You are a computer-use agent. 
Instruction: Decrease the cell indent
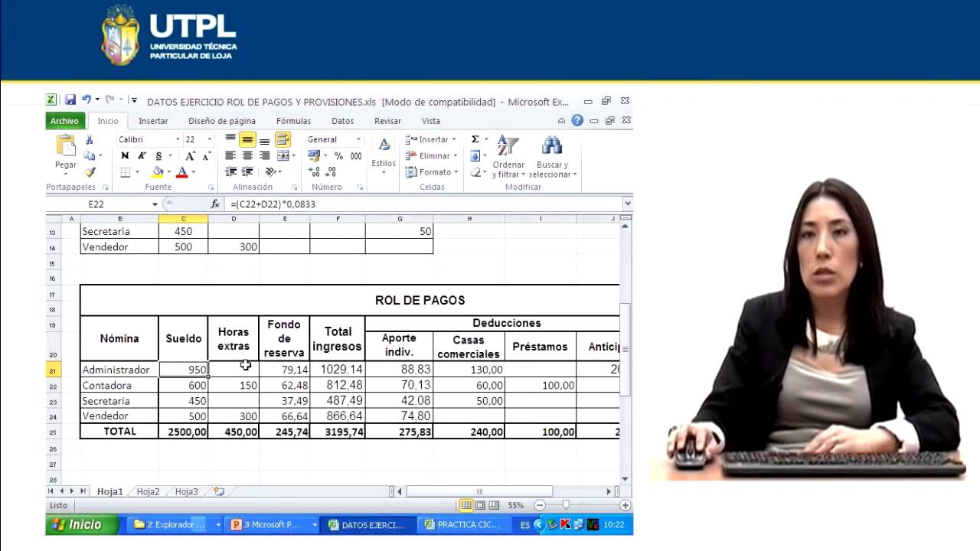(230, 172)
